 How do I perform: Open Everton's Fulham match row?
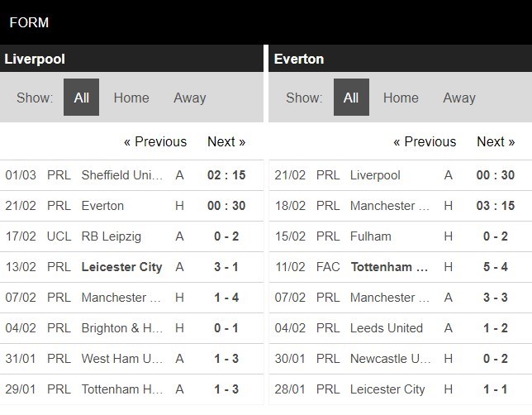pos(371,236)
